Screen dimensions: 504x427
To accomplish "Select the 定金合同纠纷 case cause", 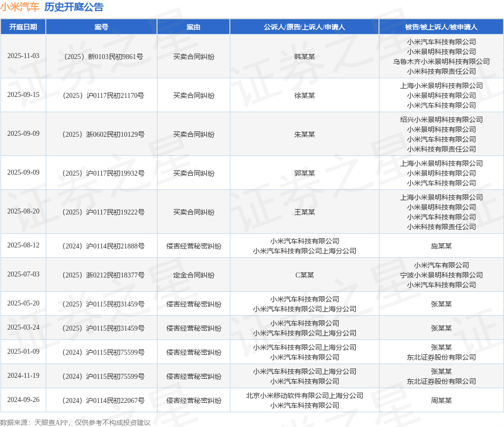I will click(x=194, y=275).
